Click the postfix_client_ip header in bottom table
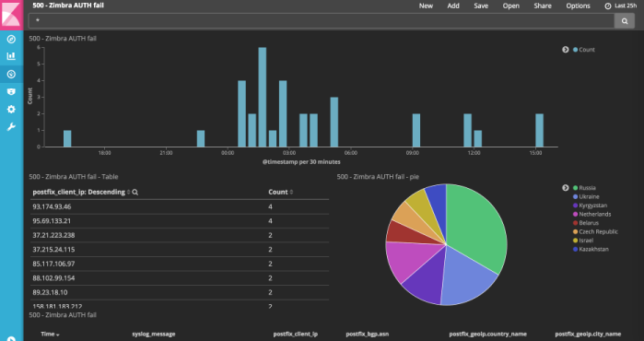The image size is (644, 341). pos(296,335)
